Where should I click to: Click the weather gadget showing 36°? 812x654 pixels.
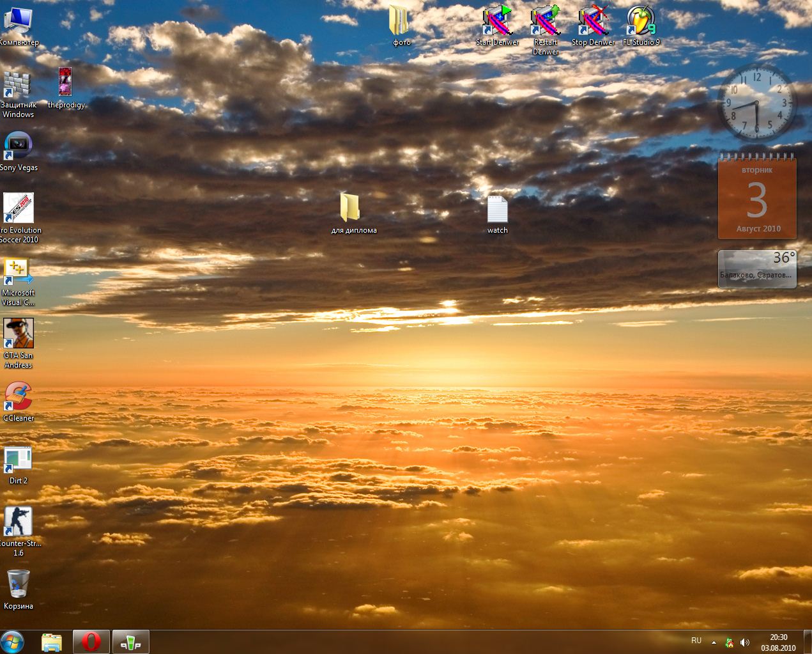pos(757,269)
